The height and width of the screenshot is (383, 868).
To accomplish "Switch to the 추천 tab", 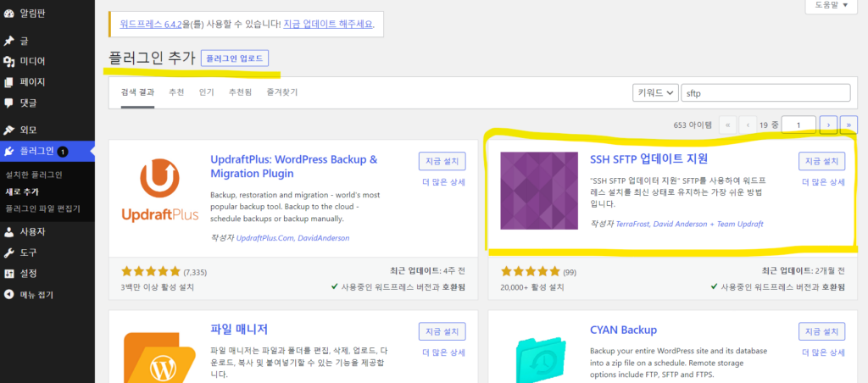I will pyautogui.click(x=176, y=92).
